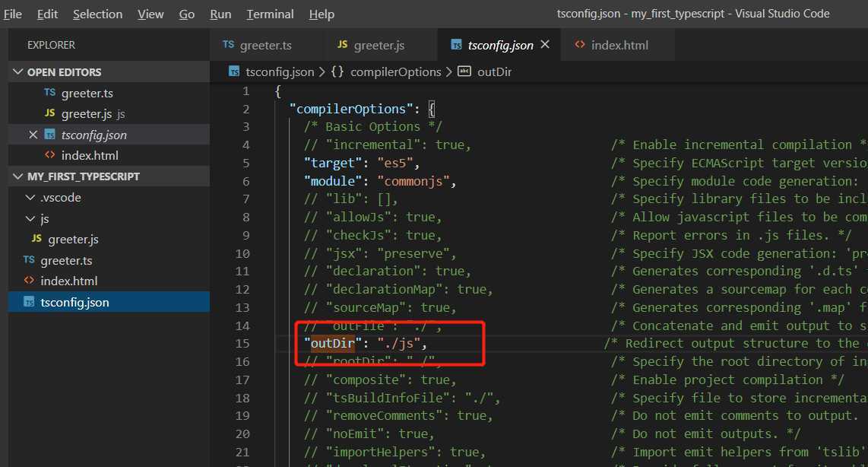This screenshot has width=868, height=467.
Task: Click the compilerOptions breadcrumb
Action: pyautogui.click(x=395, y=72)
